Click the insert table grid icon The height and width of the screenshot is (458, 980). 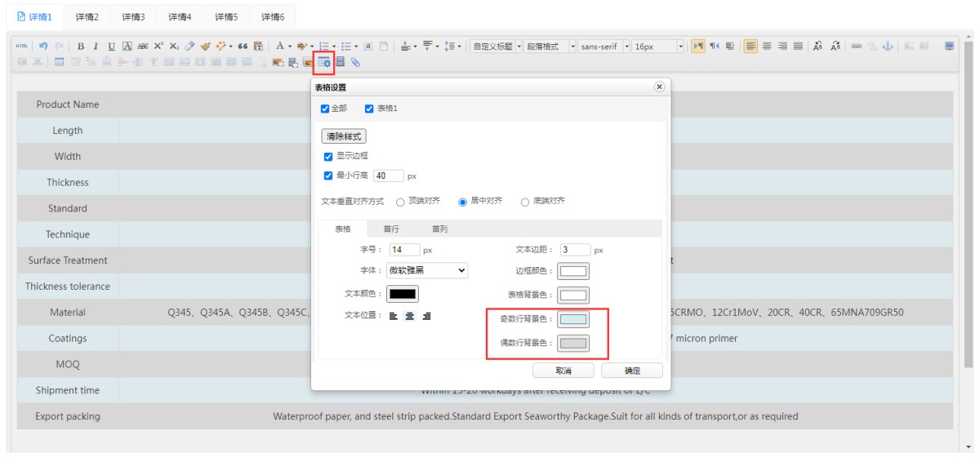point(59,62)
